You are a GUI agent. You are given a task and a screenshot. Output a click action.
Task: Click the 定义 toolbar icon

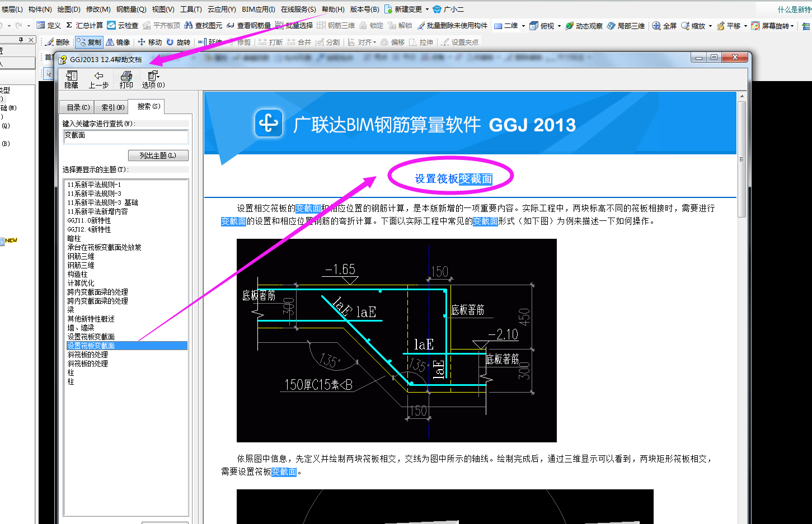pyautogui.click(x=48, y=26)
